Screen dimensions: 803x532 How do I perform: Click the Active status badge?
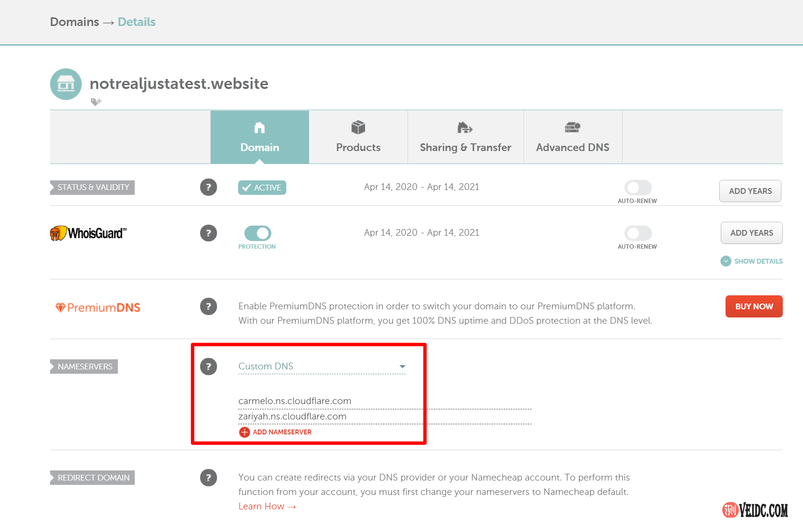point(262,188)
